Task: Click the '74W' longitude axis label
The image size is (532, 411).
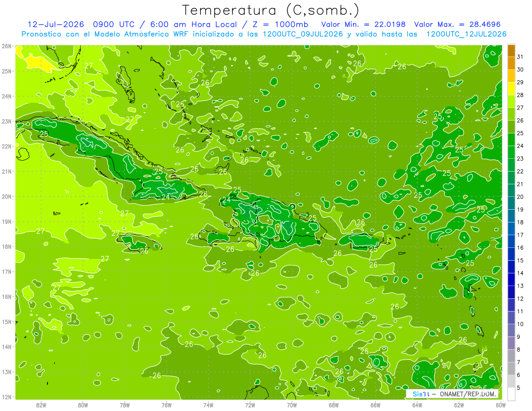Action: (208, 405)
